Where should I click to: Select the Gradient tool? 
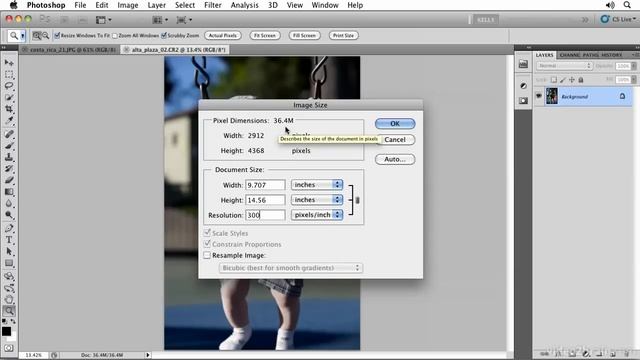pos(9,191)
